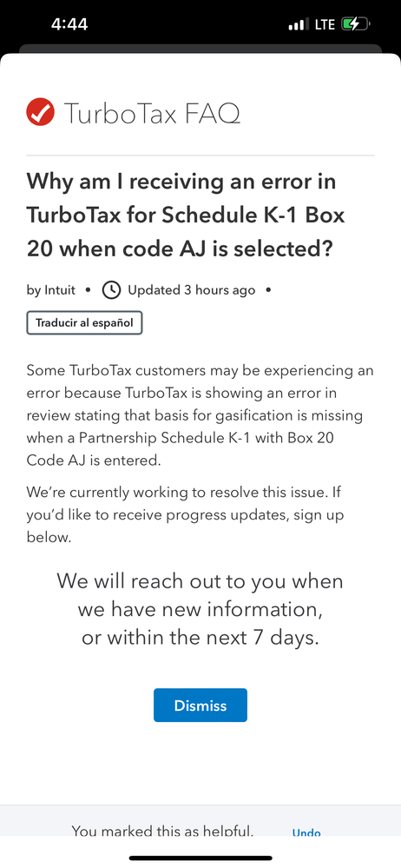This screenshot has height=868, width=401.
Task: Click the Undo link
Action: (306, 832)
